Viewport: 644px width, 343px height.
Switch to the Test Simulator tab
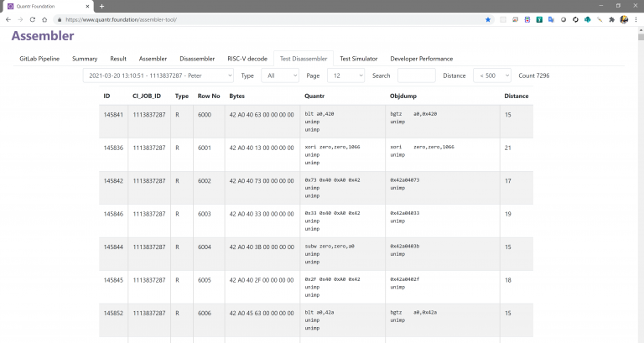[x=359, y=59]
